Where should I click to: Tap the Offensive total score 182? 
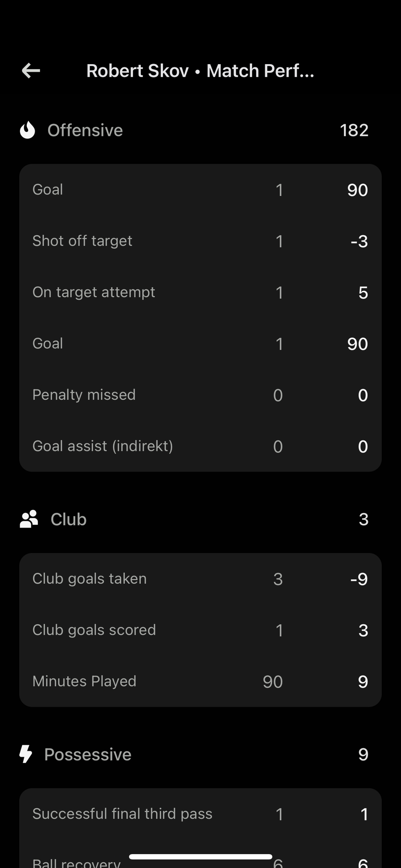pyautogui.click(x=354, y=131)
